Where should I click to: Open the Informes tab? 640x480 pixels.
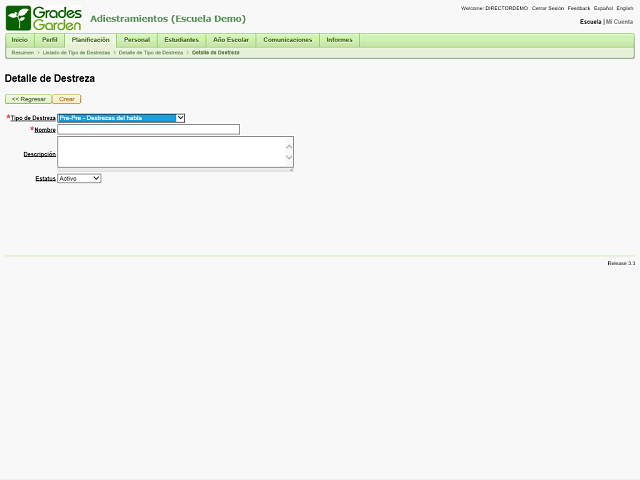pyautogui.click(x=339, y=40)
